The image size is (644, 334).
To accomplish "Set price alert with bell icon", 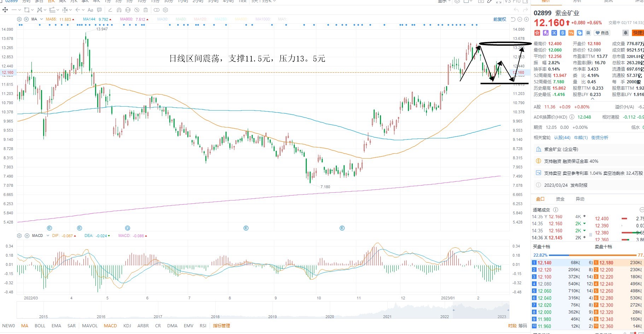I will click(626, 33).
